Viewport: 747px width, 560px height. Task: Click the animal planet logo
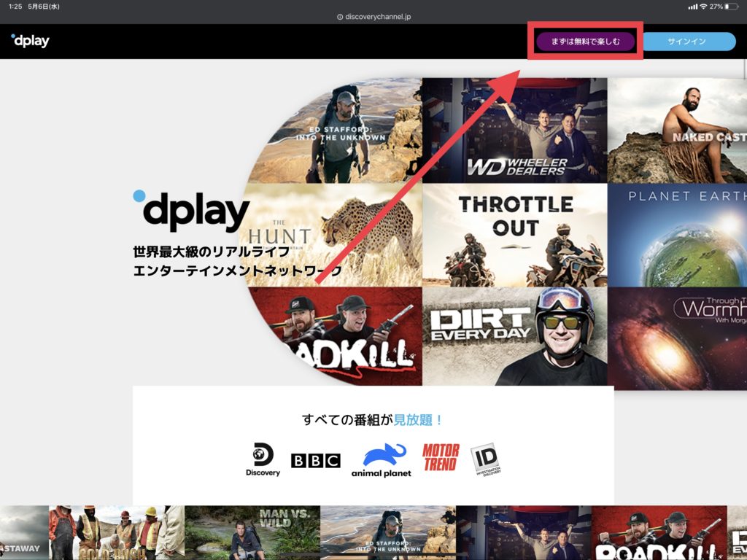coord(381,460)
